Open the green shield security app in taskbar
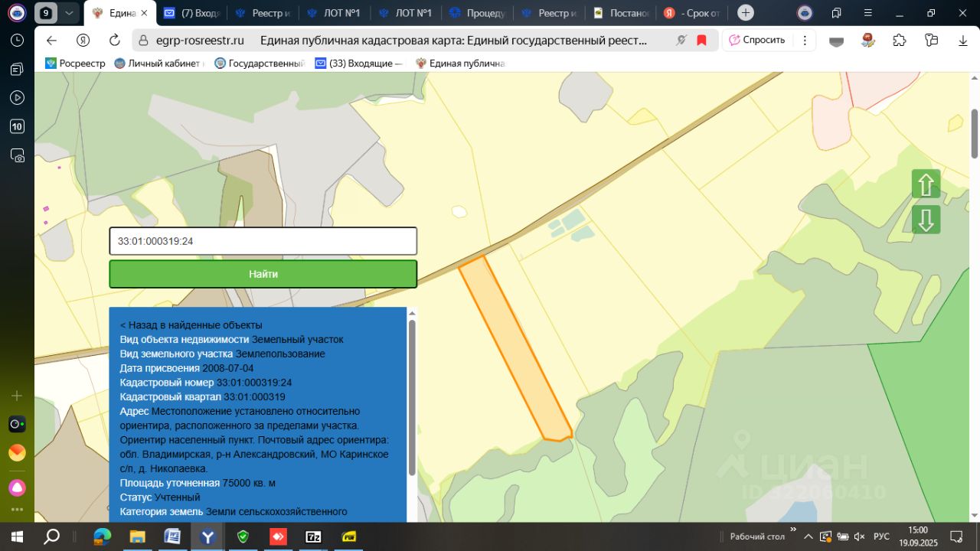The height and width of the screenshot is (551, 980). click(243, 536)
